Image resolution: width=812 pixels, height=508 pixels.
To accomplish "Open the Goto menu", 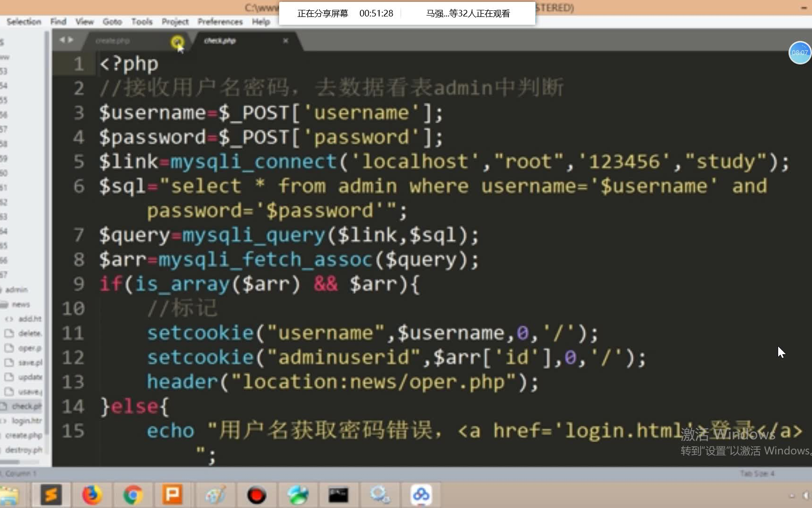I will (x=112, y=22).
